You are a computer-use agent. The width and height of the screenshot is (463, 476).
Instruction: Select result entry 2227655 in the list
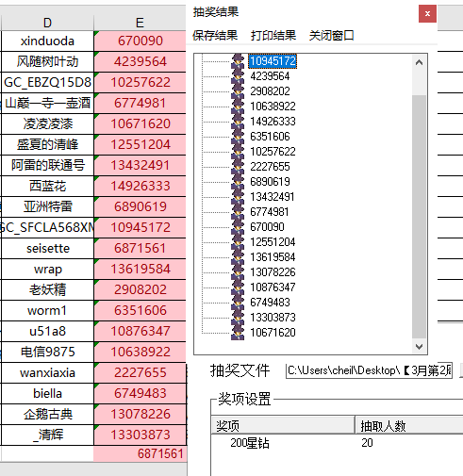point(270,167)
